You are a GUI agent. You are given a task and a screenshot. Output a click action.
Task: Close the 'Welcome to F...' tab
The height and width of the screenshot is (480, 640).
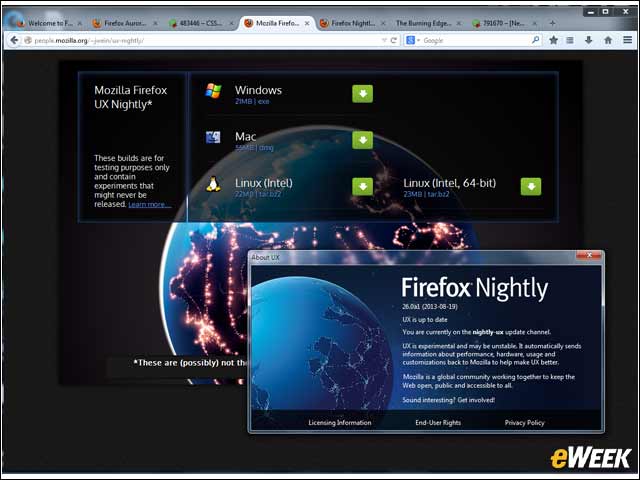(x=80, y=24)
